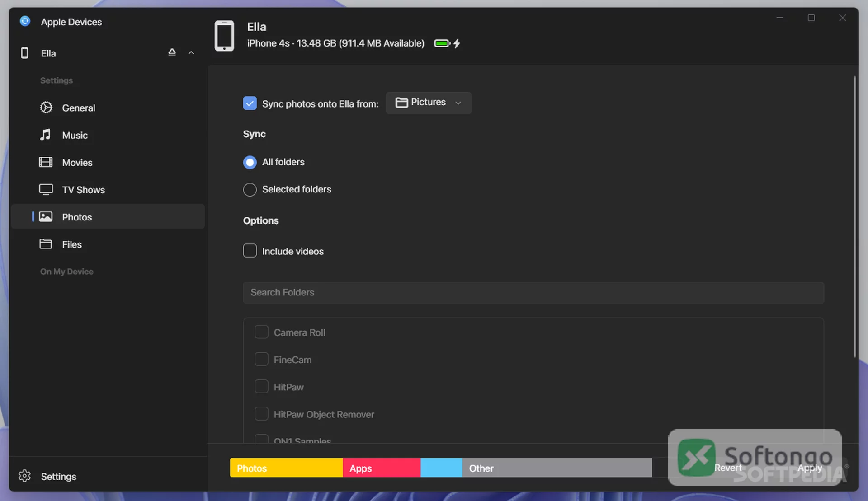Image resolution: width=868 pixels, height=501 pixels.
Task: Click the Revert button
Action: click(728, 468)
